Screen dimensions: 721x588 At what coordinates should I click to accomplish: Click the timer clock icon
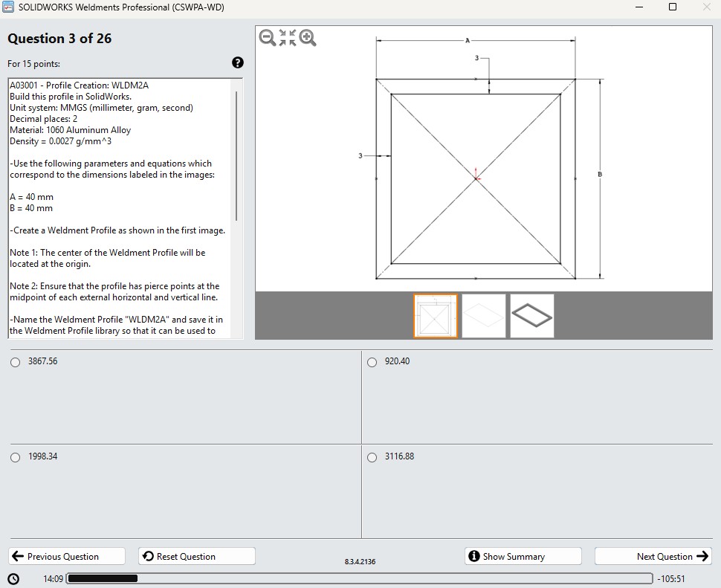click(x=14, y=579)
